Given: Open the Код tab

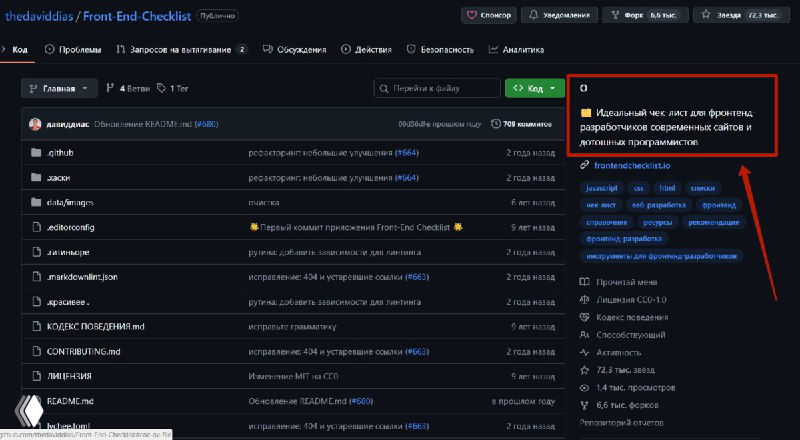Looking at the screenshot, I should [18, 50].
